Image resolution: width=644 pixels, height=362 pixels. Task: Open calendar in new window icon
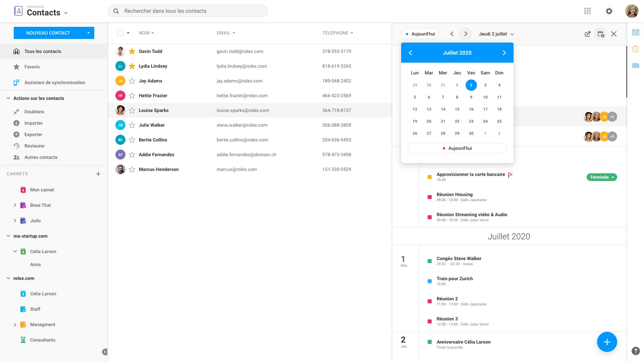point(587,34)
